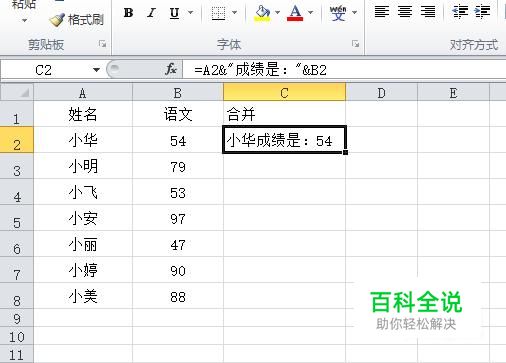This screenshot has height=363, width=506.
Task: Open the font (字体) dialog launcher
Action: click(x=356, y=44)
